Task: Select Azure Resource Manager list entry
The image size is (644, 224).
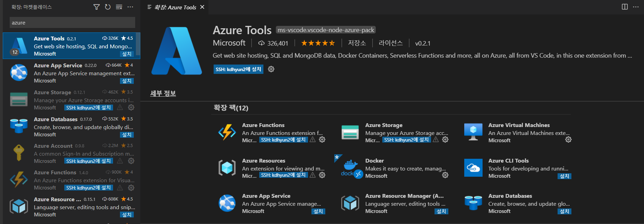Action: [72, 207]
